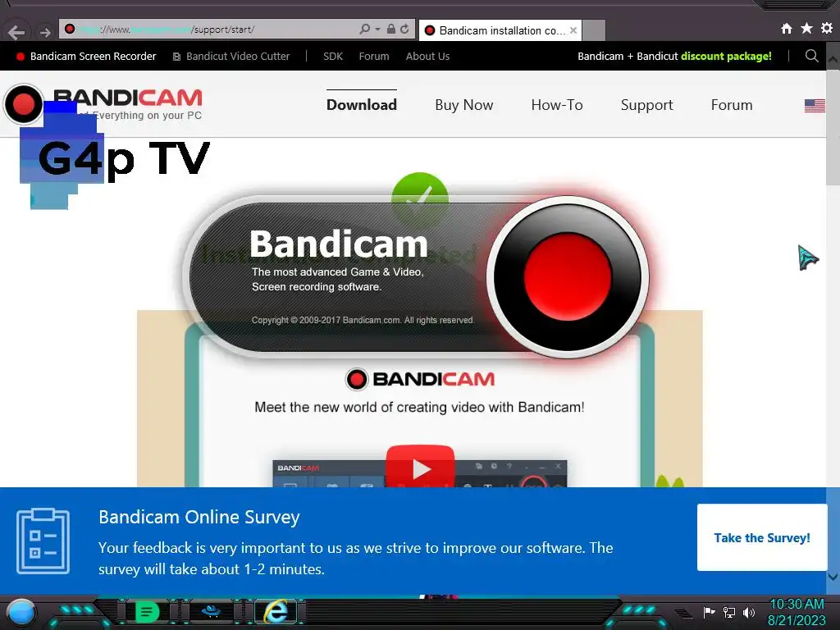
Task: Click the clock showing 10:30 AM
Action: click(797, 604)
